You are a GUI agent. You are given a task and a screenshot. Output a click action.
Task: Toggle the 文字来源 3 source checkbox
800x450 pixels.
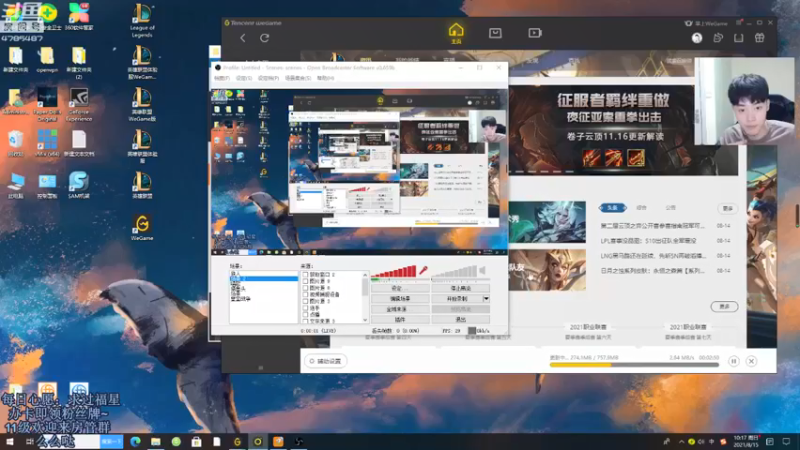[305, 321]
